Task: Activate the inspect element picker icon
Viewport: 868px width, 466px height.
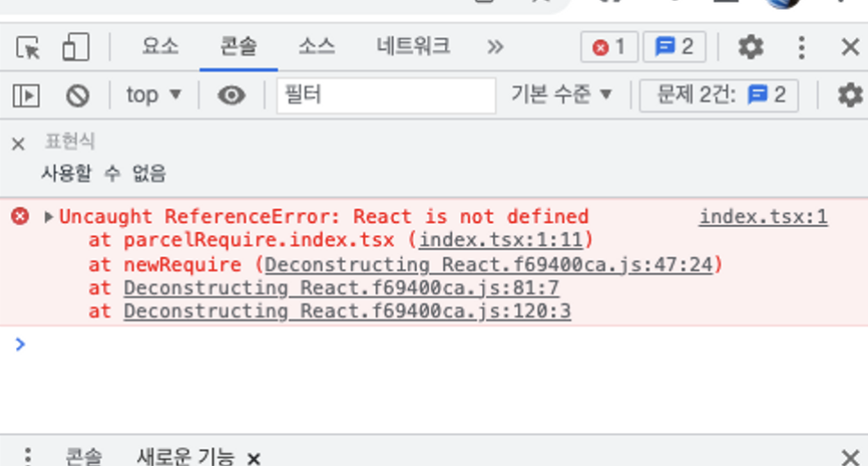Action: pyautogui.click(x=28, y=48)
